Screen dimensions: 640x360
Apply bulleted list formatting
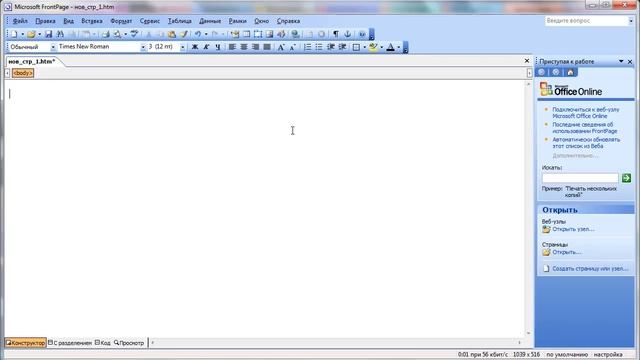point(319,47)
